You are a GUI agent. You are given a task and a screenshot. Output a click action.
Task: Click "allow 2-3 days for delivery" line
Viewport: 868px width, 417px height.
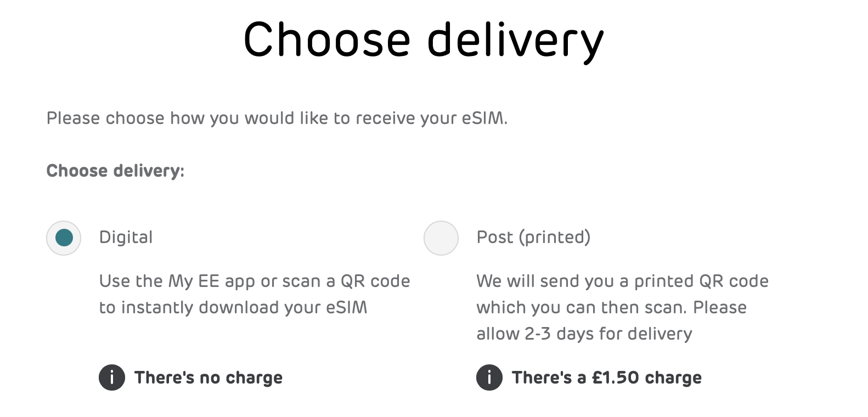pos(584,334)
